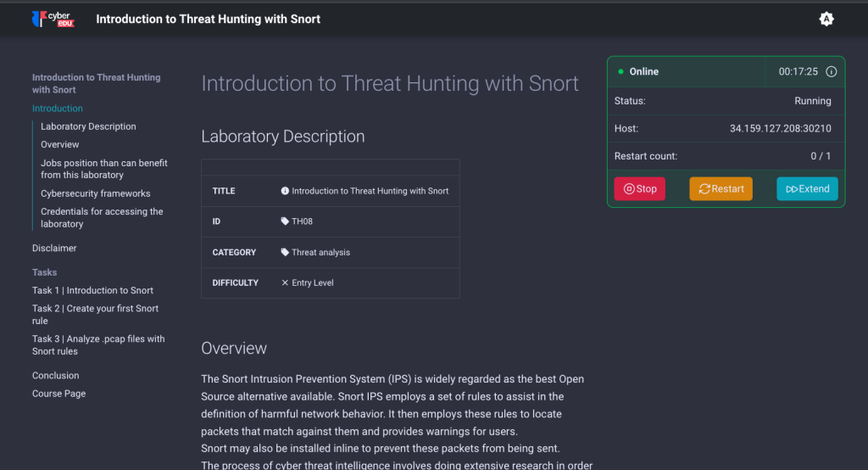The image size is (868, 470).
Task: Select Conclusion in the sidebar
Action: pyautogui.click(x=55, y=375)
